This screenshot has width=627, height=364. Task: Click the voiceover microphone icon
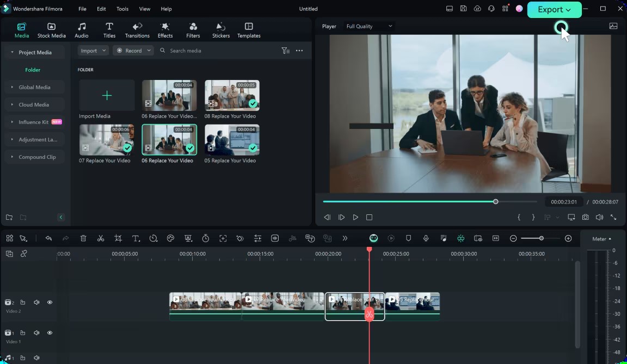[x=426, y=238]
